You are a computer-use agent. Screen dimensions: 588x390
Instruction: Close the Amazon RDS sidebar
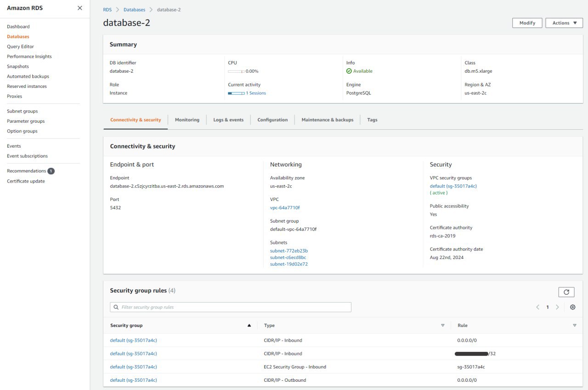80,8
